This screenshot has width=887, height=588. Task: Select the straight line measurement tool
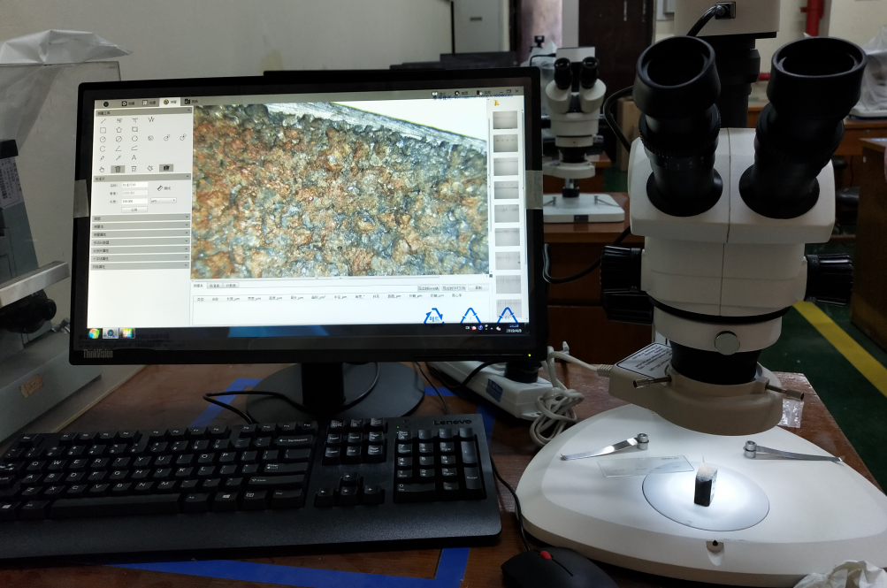tap(103, 121)
